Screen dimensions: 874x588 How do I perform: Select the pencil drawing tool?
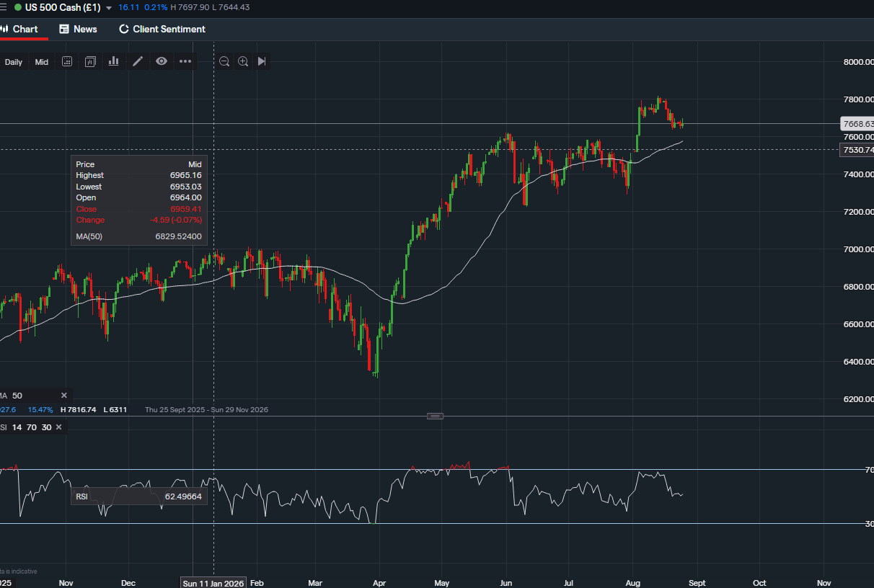click(137, 61)
